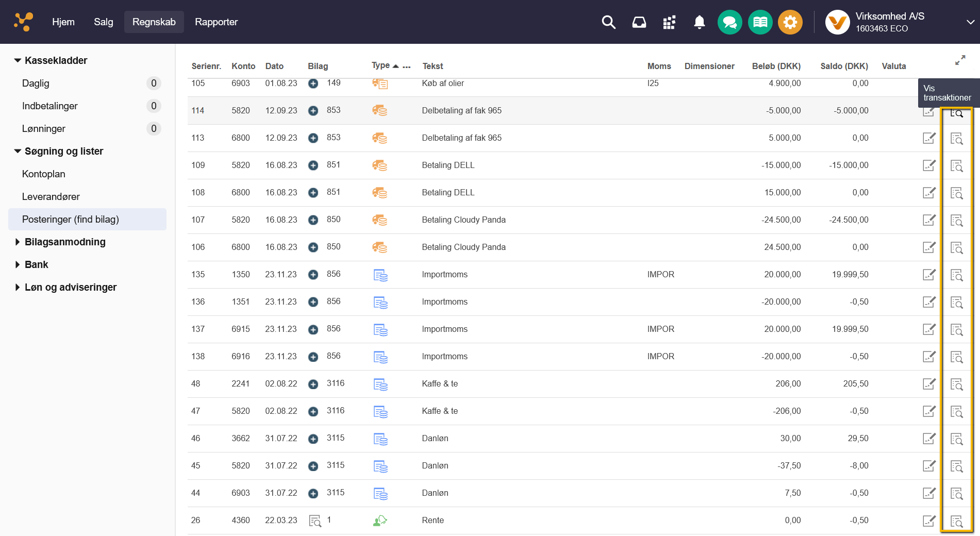Image resolution: width=980 pixels, height=536 pixels.
Task: Expand bilag 856 plus icon on row 135
Action: 313,275
